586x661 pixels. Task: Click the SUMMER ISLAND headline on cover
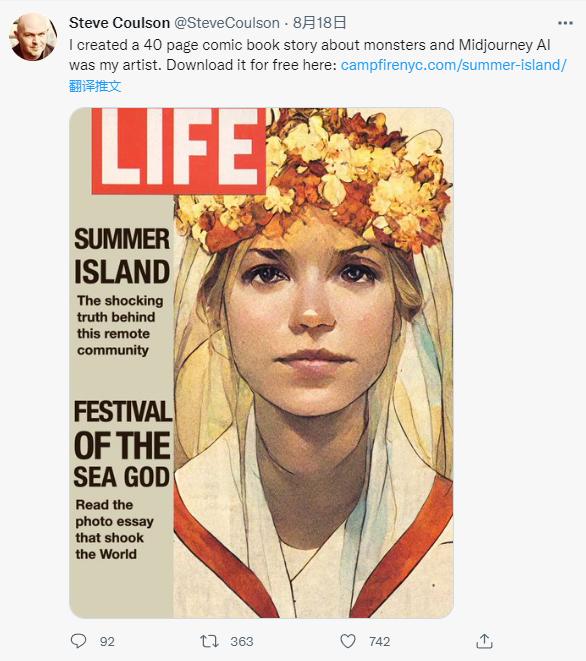click(x=122, y=256)
